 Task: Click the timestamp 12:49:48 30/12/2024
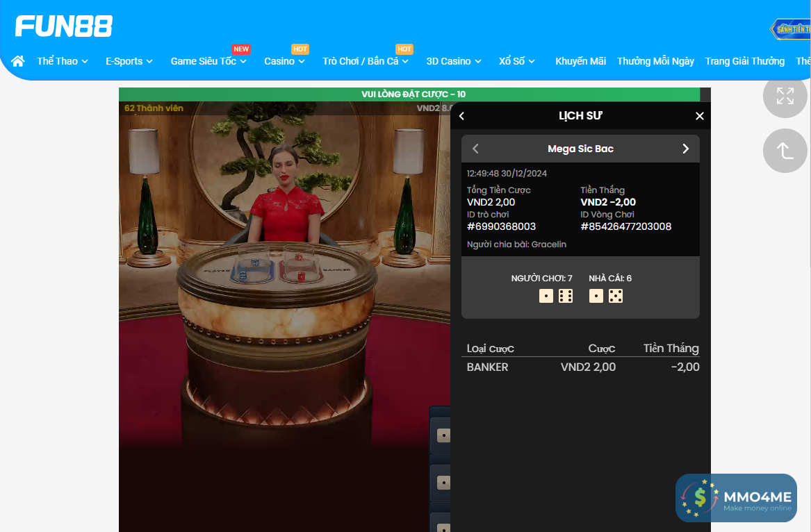point(507,173)
